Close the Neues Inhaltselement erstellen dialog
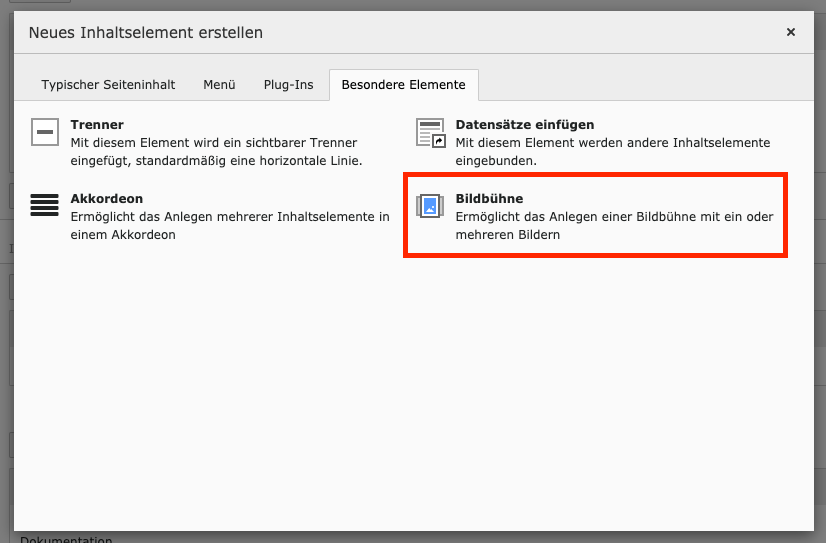 click(x=790, y=33)
